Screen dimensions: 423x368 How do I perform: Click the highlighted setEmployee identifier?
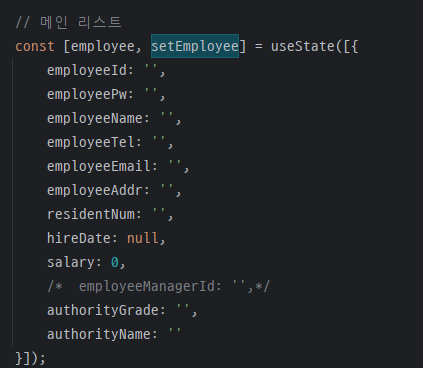point(195,46)
